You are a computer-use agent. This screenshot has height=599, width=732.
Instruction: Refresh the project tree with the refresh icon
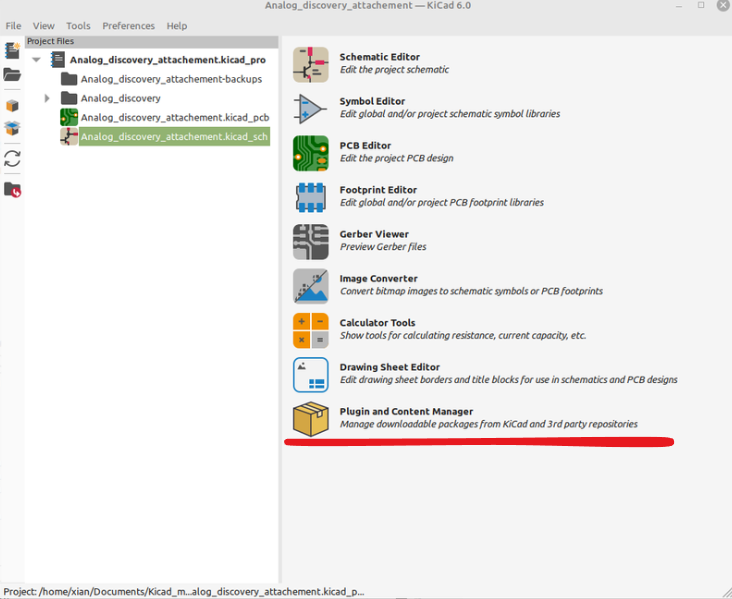pyautogui.click(x=12, y=159)
